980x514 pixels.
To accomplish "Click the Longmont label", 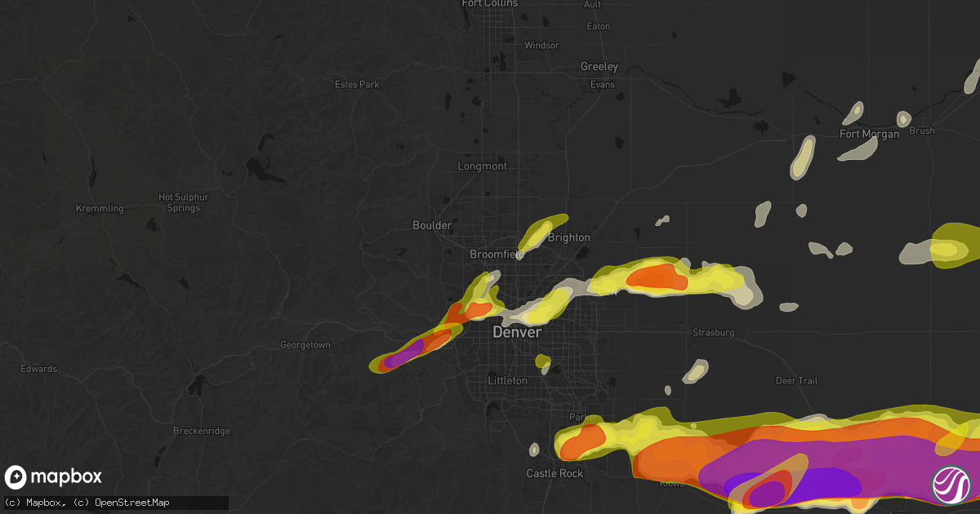I will 482,166.
